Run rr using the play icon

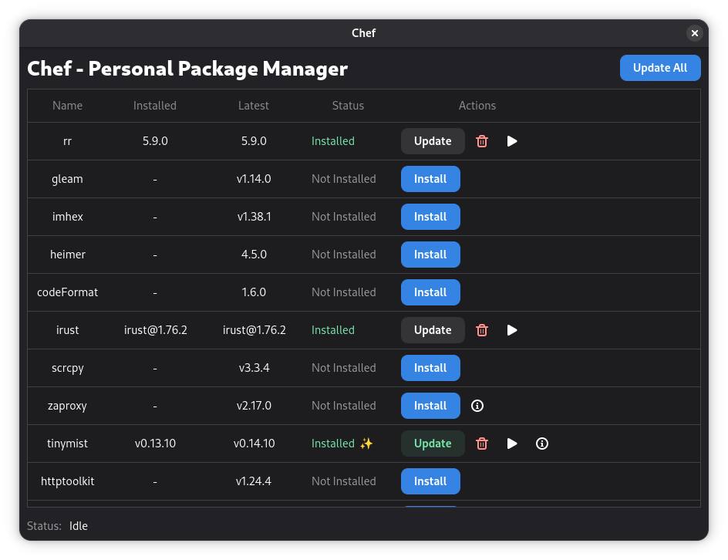(512, 141)
